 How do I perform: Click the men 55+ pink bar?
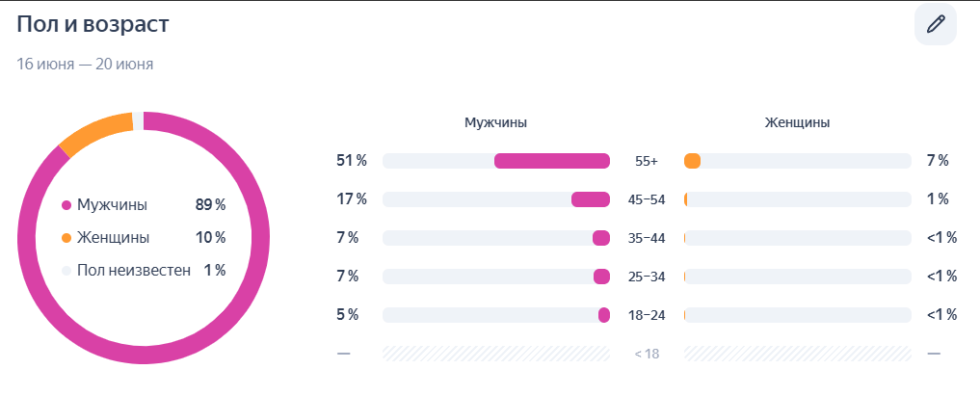tap(552, 161)
